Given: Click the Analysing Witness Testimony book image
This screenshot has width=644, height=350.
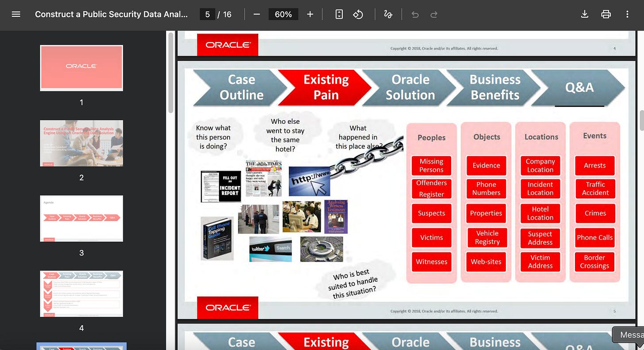Looking at the screenshot, I should point(336,217).
